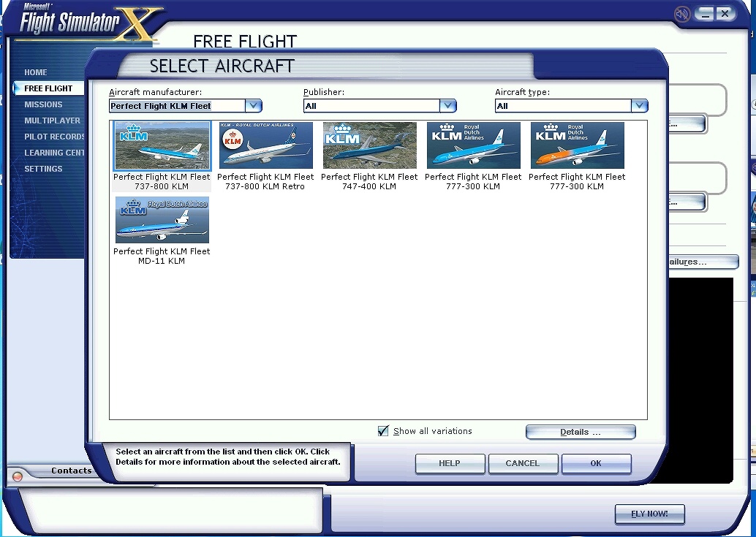Screen dimensions: 756x537
Task: Toggle the Show all variations checkbox
Action: pos(383,431)
